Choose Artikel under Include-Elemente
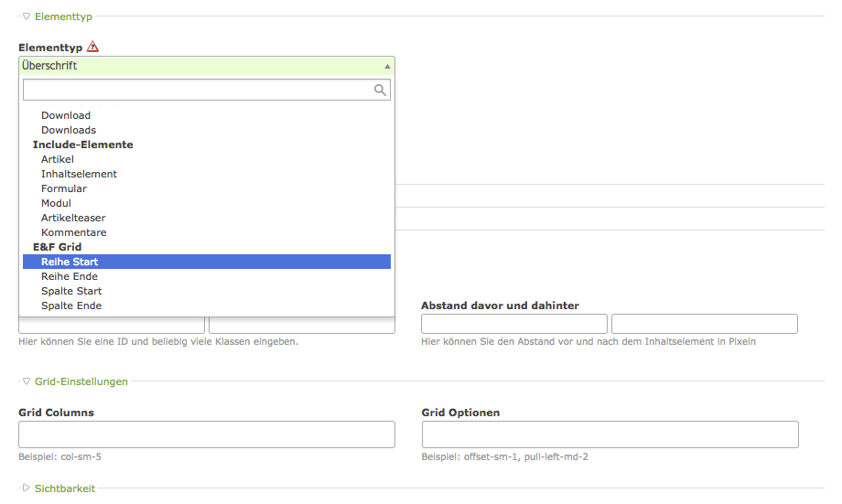 (58, 159)
